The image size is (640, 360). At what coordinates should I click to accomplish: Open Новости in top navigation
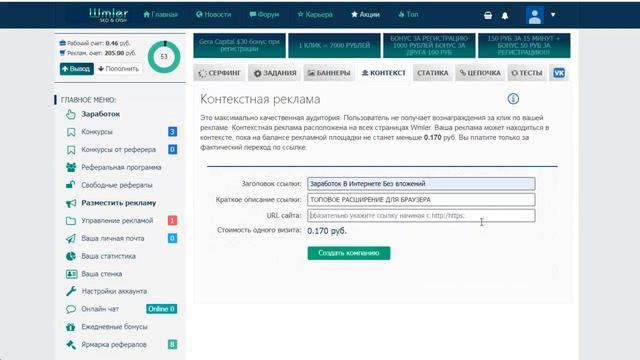click(x=213, y=14)
